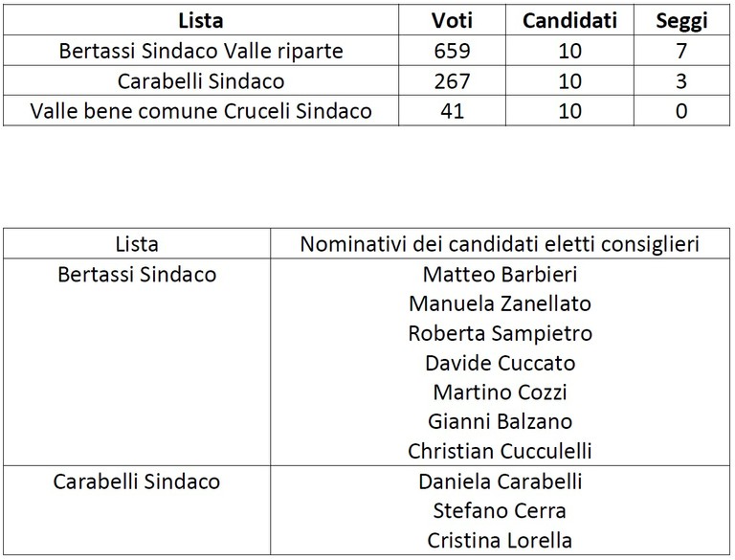
Task: Click the "Valle bene comune Cruceli Sindaco" cell
Action: pos(200,111)
